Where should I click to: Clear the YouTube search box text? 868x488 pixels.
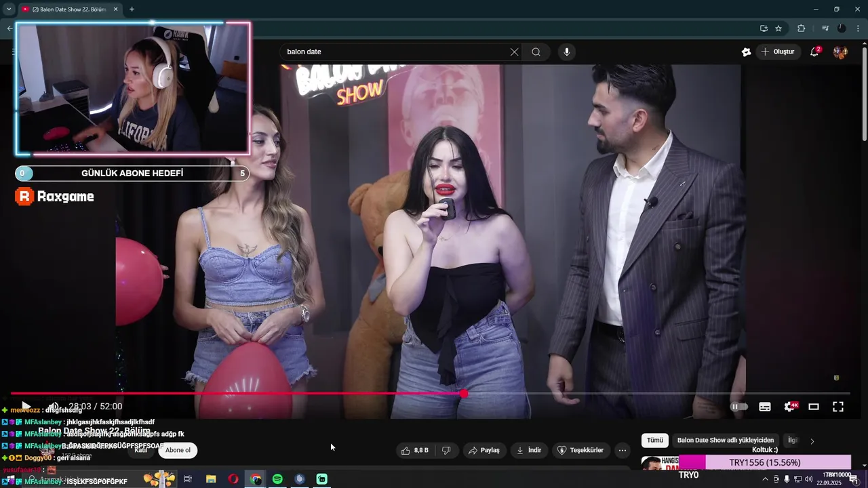[x=514, y=52]
